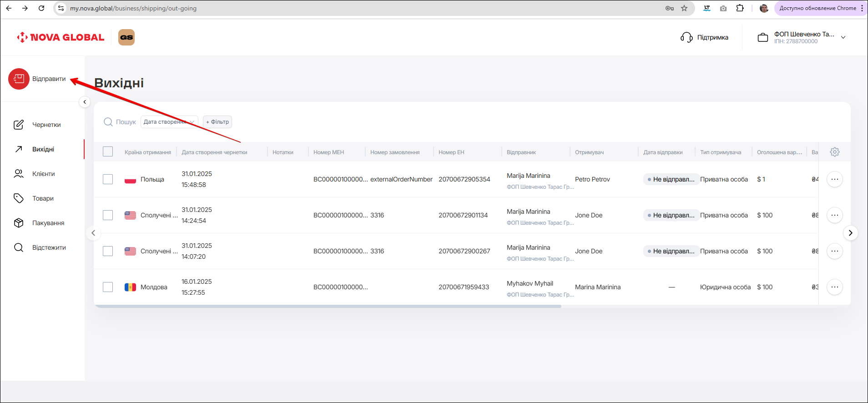This screenshot has height=403, width=868.
Task: Collapse the left sidebar panel
Action: [x=85, y=102]
